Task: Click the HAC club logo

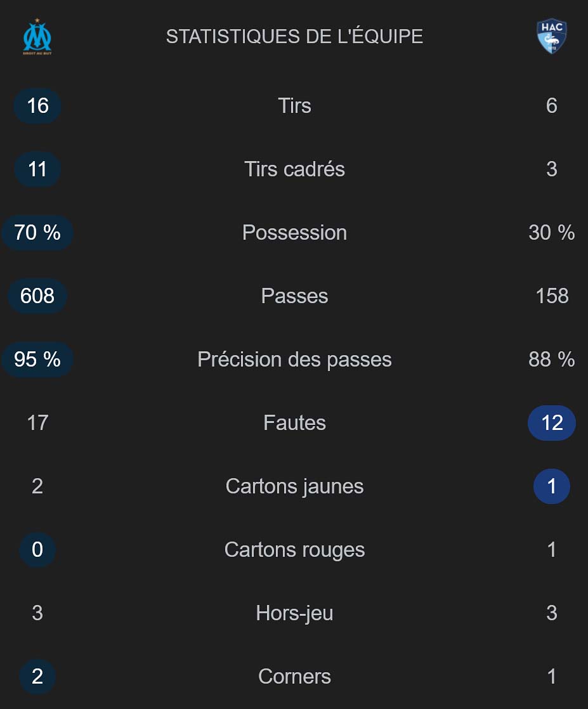Action: (551, 36)
